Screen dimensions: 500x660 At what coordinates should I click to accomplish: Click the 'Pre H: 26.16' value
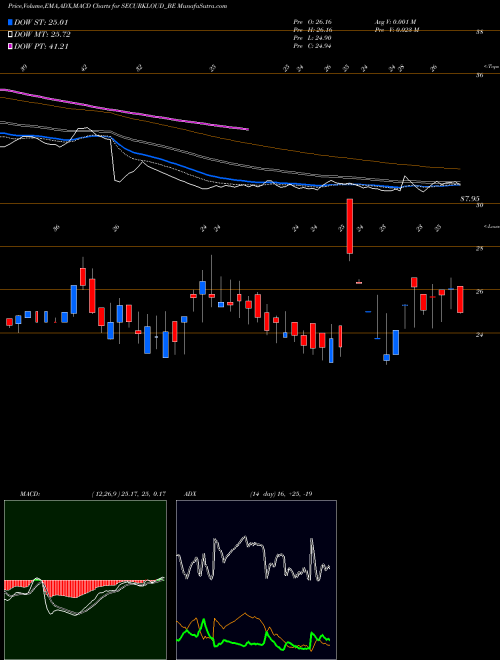313,30
